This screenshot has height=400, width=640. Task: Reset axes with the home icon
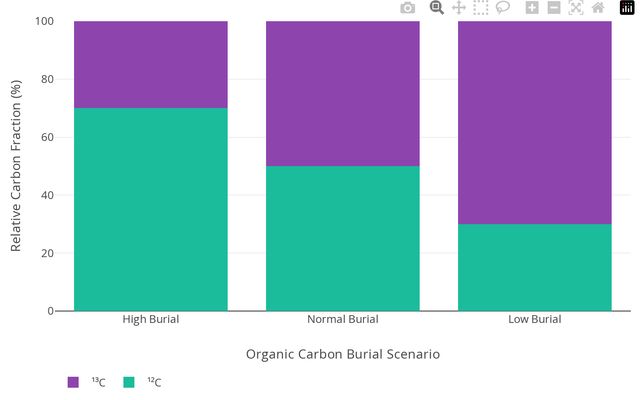click(x=598, y=8)
